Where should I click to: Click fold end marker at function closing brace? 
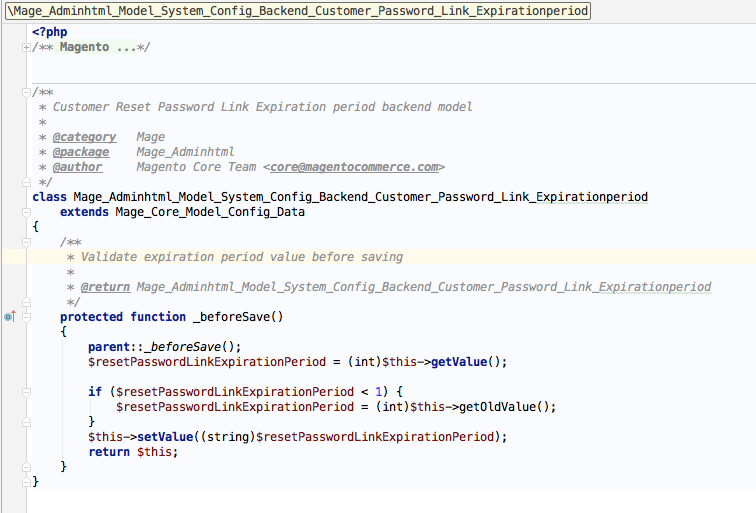[26, 467]
